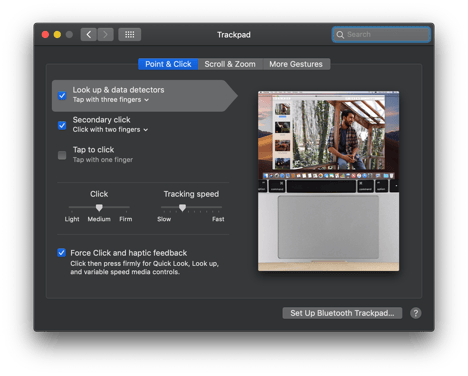This screenshot has width=468, height=376.
Task: Go back with the left chevron button
Action: pyautogui.click(x=89, y=34)
